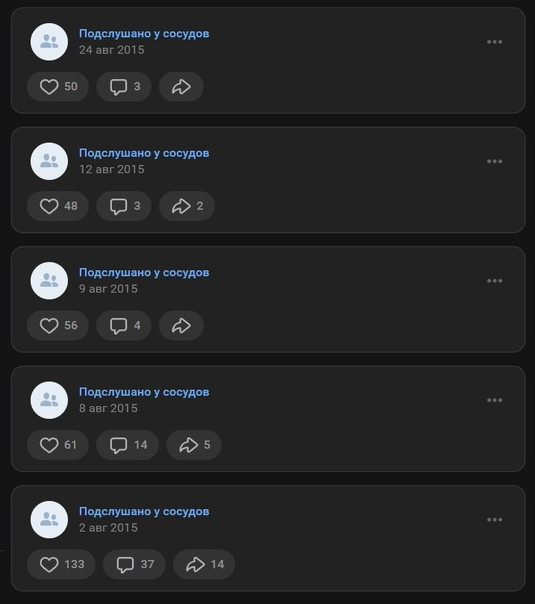Viewport: 535px width, 604px height.
Task: Open comments on the 24 авг 2015 post
Action: (124, 87)
